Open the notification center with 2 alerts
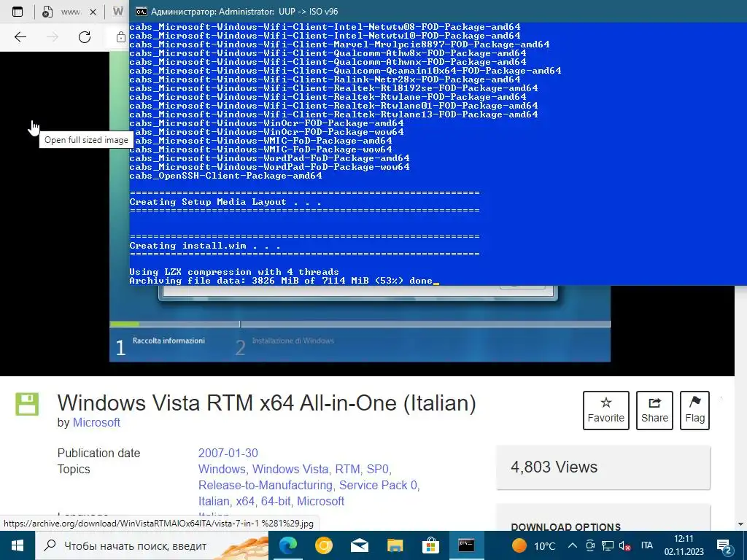The height and width of the screenshot is (560, 747). [724, 545]
